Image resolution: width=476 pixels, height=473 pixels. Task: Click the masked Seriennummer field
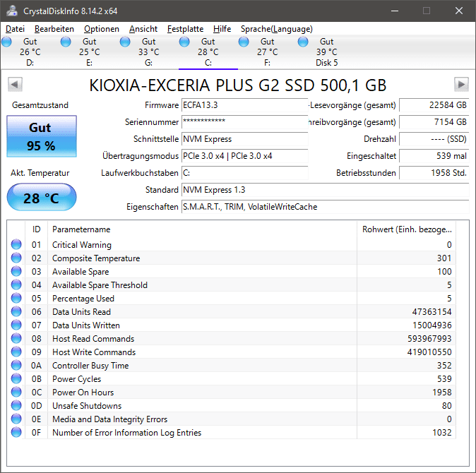(244, 122)
